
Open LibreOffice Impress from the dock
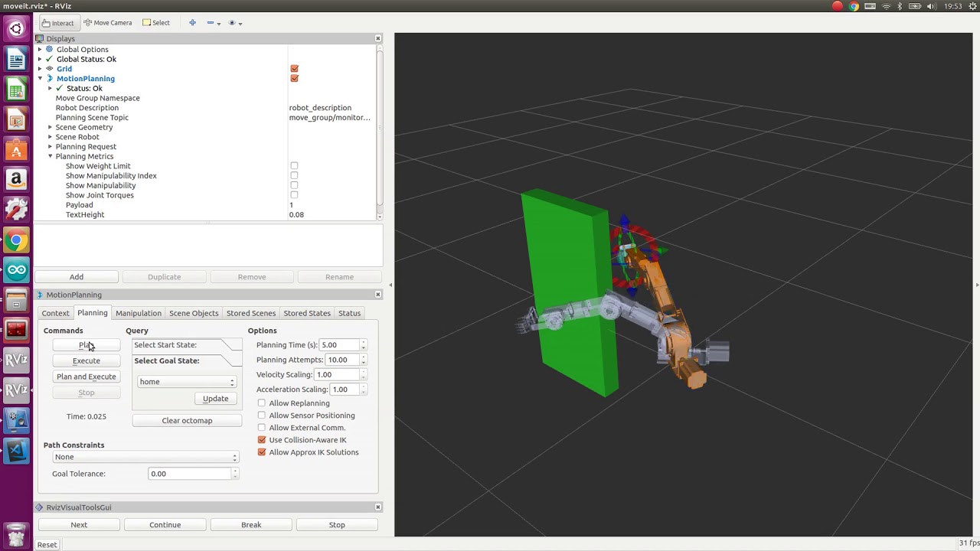pyautogui.click(x=16, y=119)
